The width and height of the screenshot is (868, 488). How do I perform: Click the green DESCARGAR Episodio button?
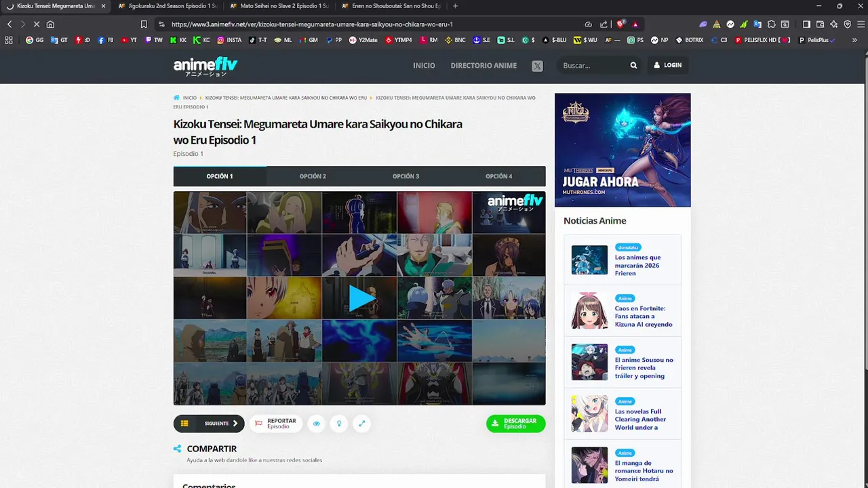tap(515, 424)
